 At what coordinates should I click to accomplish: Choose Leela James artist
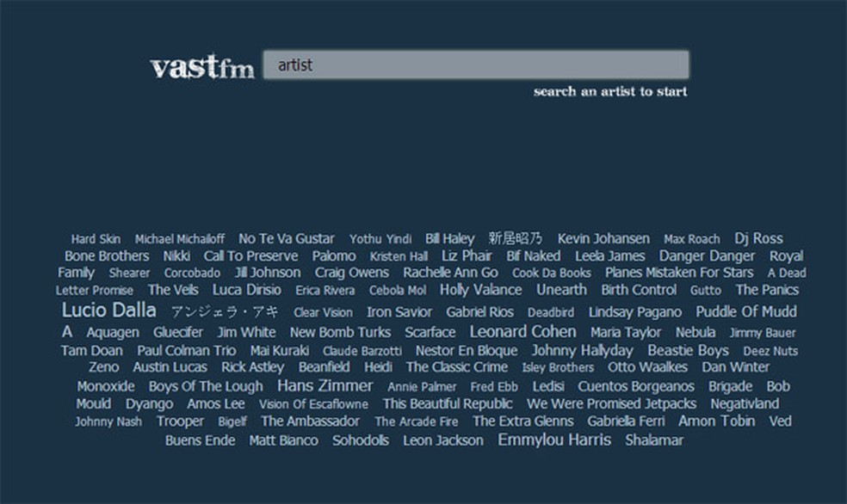pyautogui.click(x=610, y=255)
